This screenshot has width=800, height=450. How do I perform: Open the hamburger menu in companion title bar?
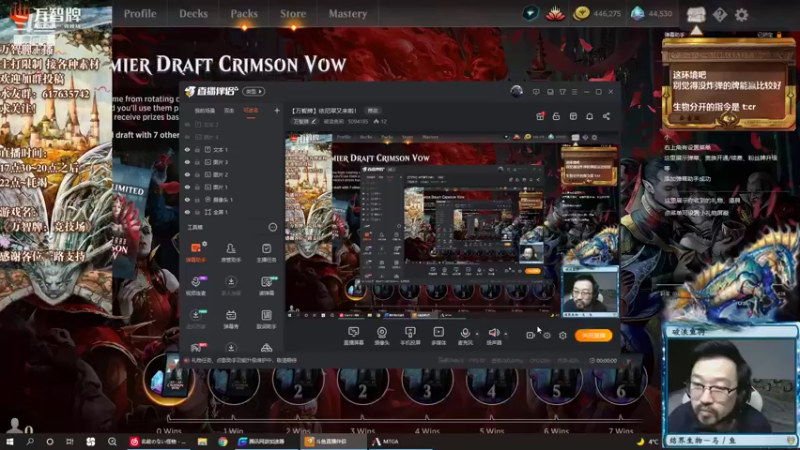click(x=574, y=92)
